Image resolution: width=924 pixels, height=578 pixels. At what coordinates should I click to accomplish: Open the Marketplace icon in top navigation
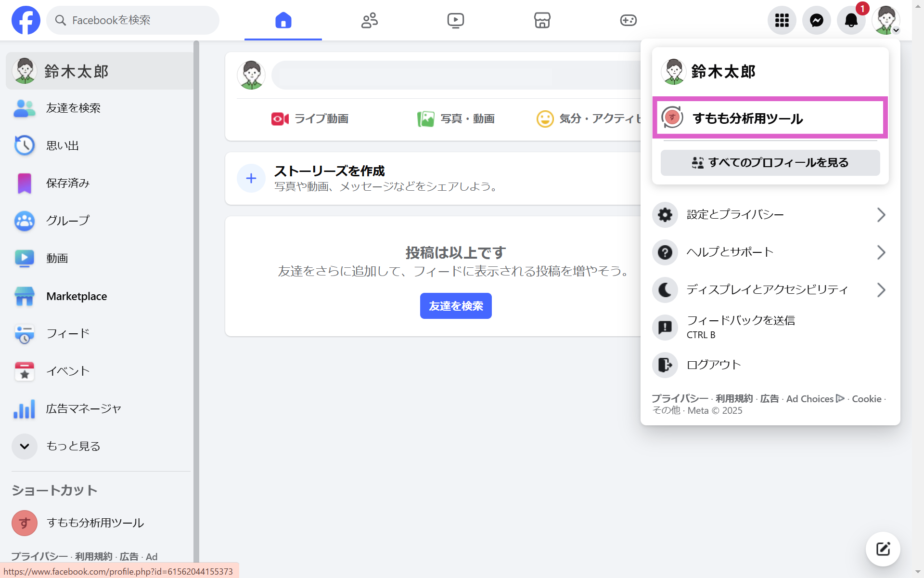tap(542, 20)
